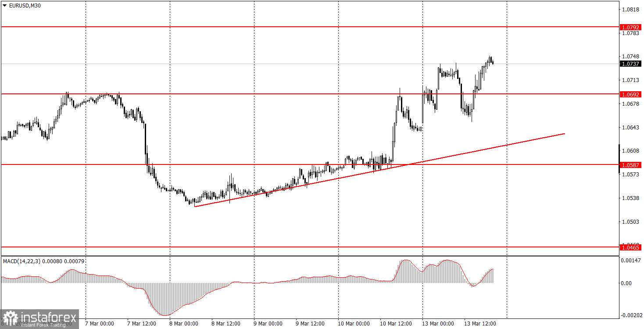Click the 13 Mar 12:00 time label

(x=479, y=324)
